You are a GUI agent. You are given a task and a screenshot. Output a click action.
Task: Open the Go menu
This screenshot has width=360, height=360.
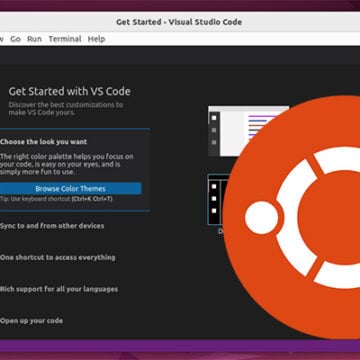point(15,39)
